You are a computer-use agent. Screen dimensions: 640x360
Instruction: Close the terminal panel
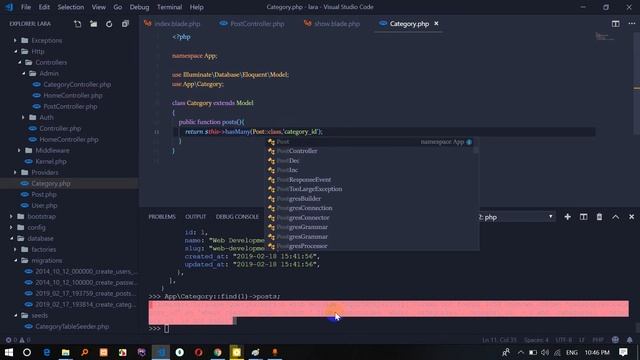(631, 217)
